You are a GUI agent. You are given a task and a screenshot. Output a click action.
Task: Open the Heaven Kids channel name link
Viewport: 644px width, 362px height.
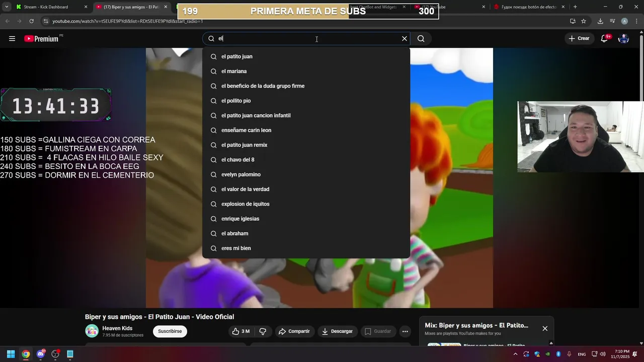117,328
